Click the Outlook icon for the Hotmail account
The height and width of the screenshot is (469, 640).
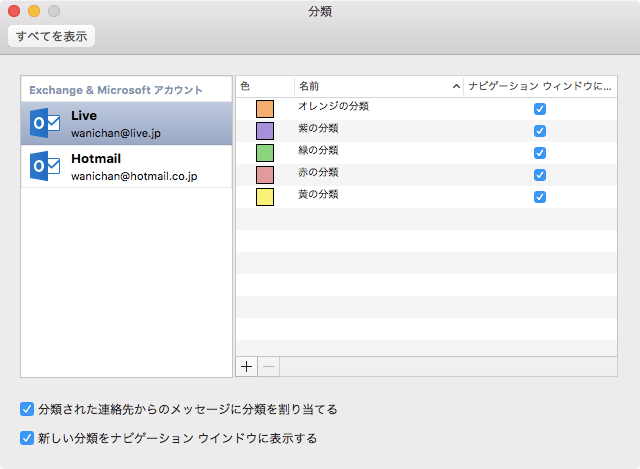[x=46, y=166]
